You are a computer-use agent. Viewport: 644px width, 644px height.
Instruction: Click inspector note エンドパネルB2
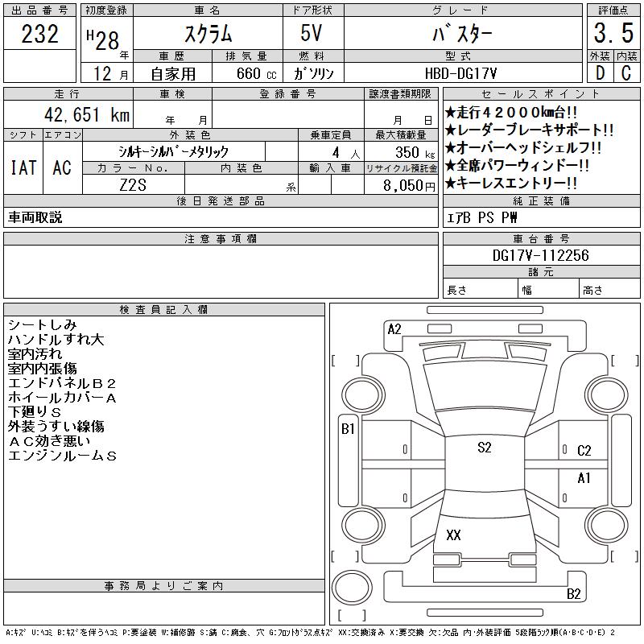tap(62, 383)
